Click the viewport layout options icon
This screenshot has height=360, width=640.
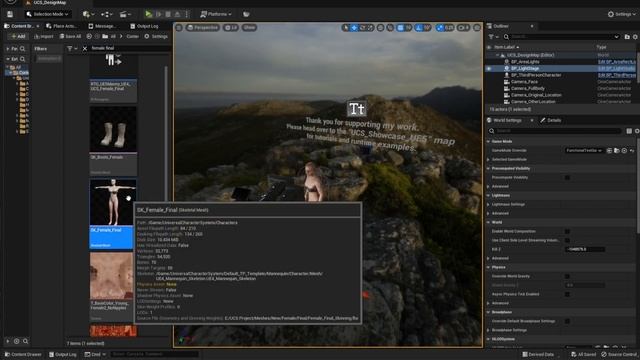[x=477, y=28]
